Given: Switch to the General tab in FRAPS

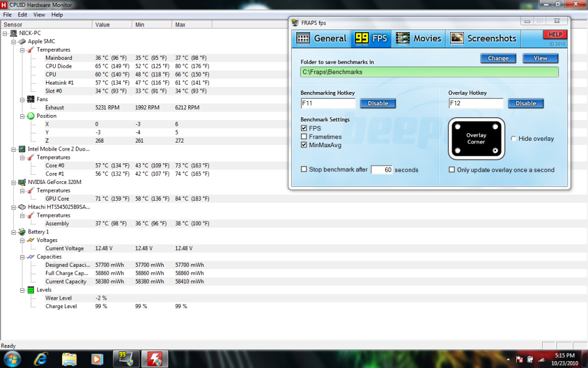Looking at the screenshot, I should click(322, 39).
